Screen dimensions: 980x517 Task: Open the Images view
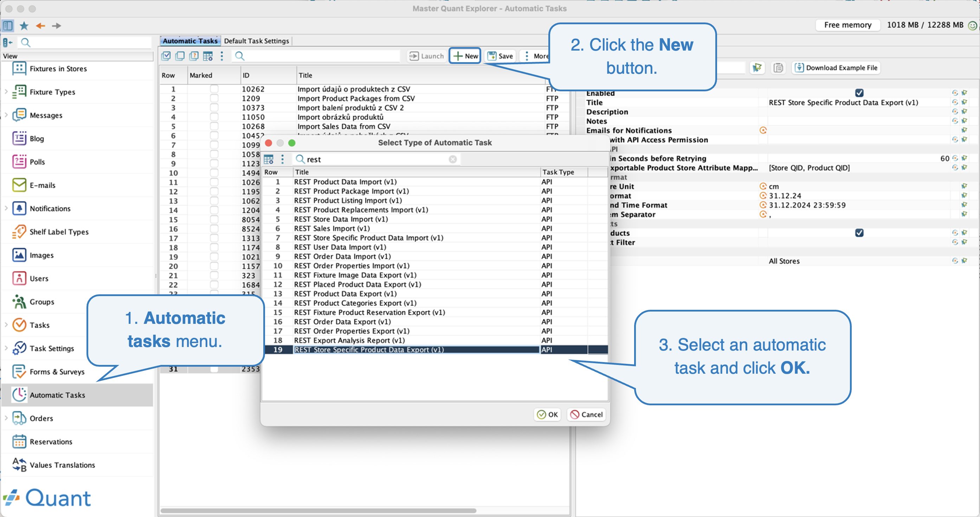[x=41, y=255]
